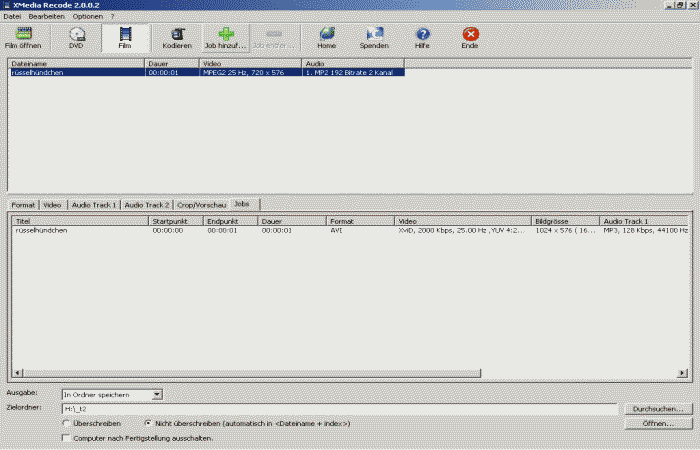Open the Optionen menu
The width and height of the screenshot is (700, 450).
coord(87,17)
